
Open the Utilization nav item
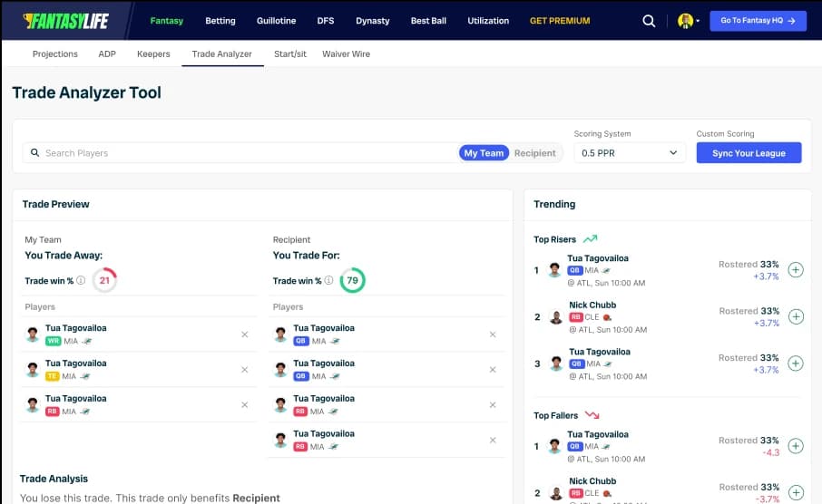488,21
